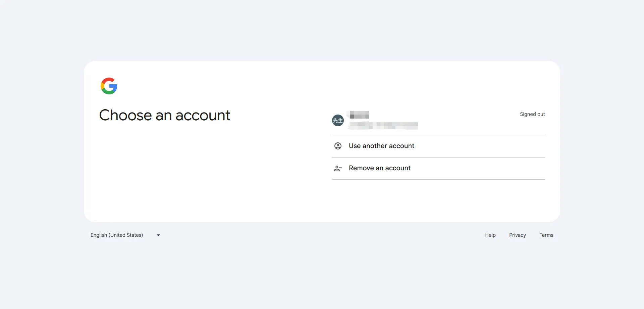Click the Choose an account heading
The width and height of the screenshot is (644, 309).
click(x=165, y=115)
